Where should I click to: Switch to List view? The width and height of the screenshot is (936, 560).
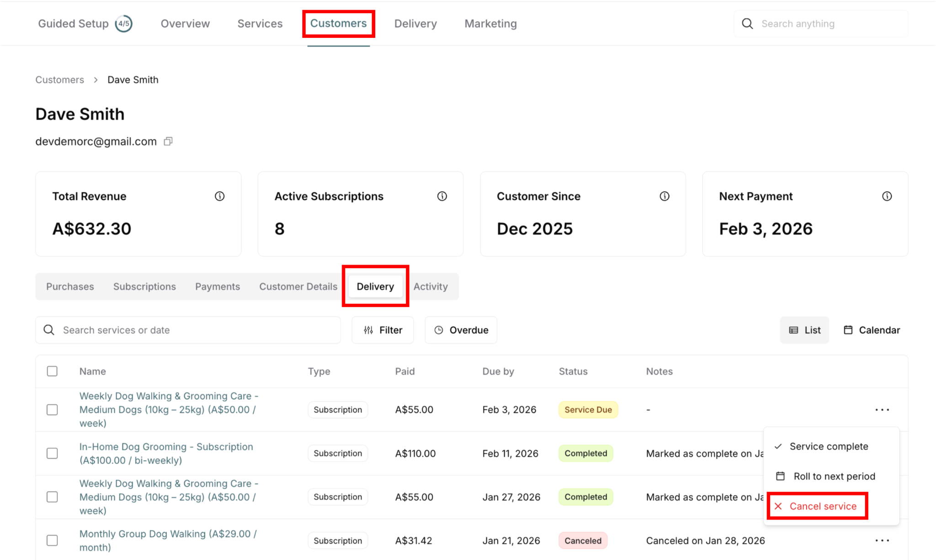click(x=805, y=330)
